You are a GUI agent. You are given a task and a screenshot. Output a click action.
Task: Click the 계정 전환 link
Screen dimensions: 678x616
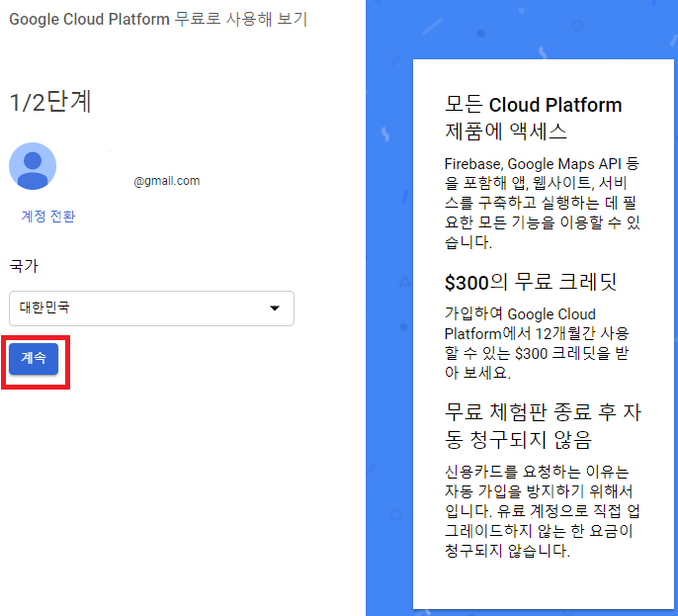(x=48, y=217)
